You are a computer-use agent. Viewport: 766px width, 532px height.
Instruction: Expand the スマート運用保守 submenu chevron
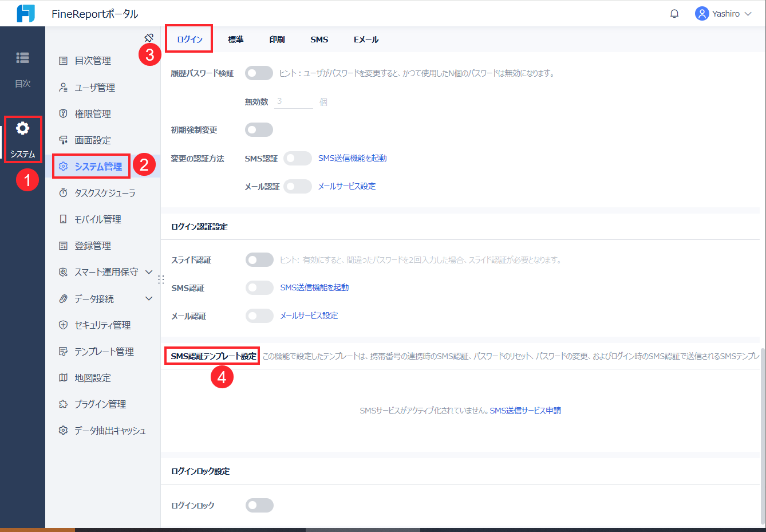point(149,272)
